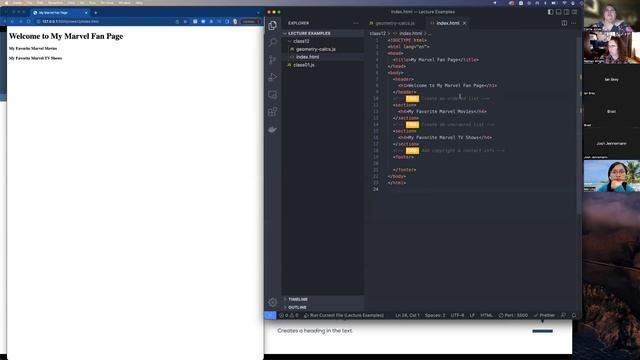Click the My Favorite Marvel Movies heading
Screen dimensions: 640x360
pyautogui.click(x=33, y=49)
